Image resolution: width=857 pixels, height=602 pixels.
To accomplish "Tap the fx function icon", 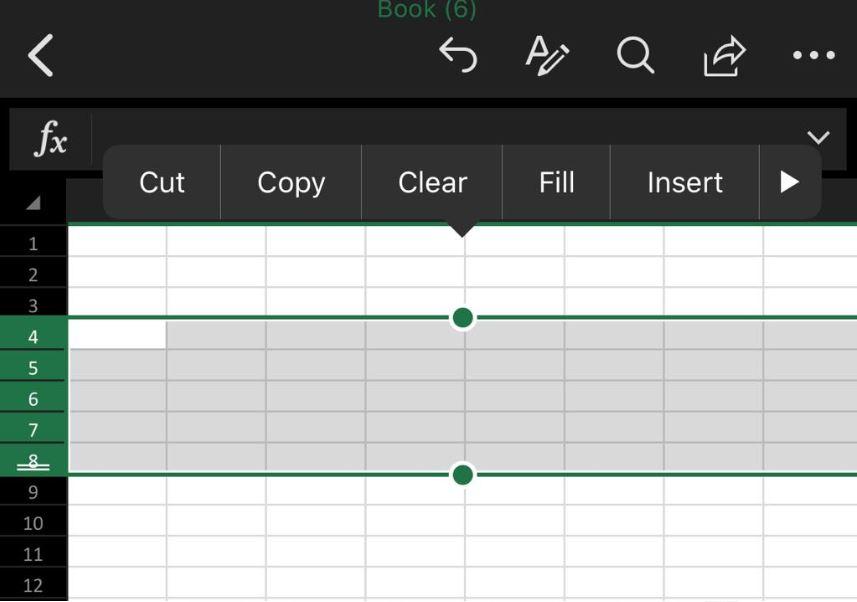I will click(x=50, y=139).
